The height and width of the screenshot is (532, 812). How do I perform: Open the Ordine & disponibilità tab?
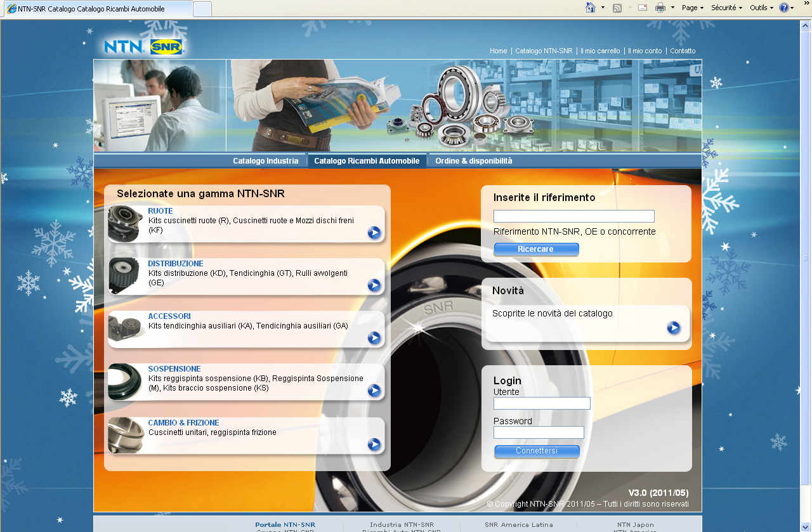point(474,161)
